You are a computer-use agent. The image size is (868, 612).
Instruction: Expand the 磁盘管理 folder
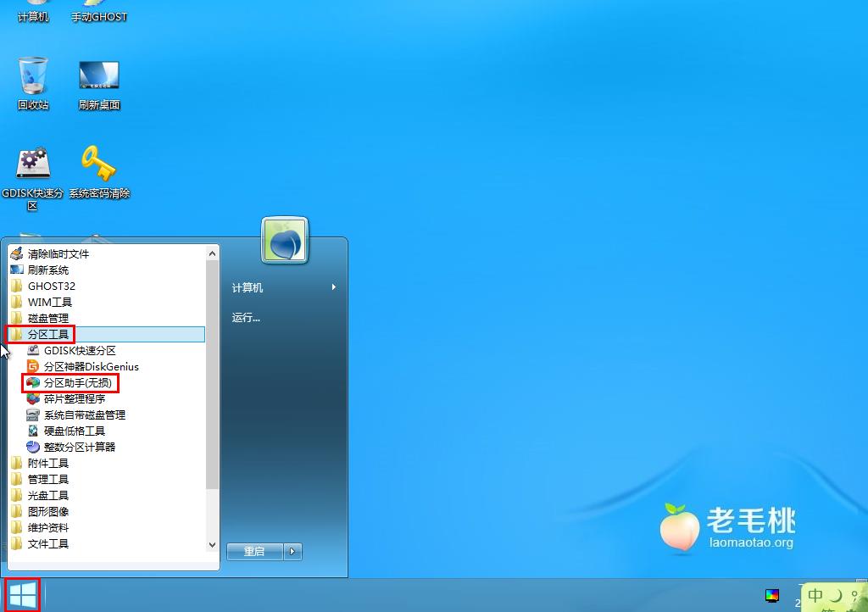click(x=47, y=319)
